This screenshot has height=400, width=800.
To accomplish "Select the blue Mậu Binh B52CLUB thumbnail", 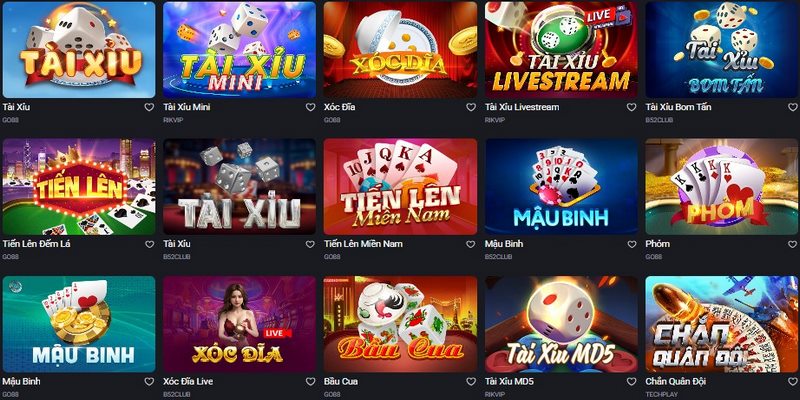I will [x=561, y=187].
